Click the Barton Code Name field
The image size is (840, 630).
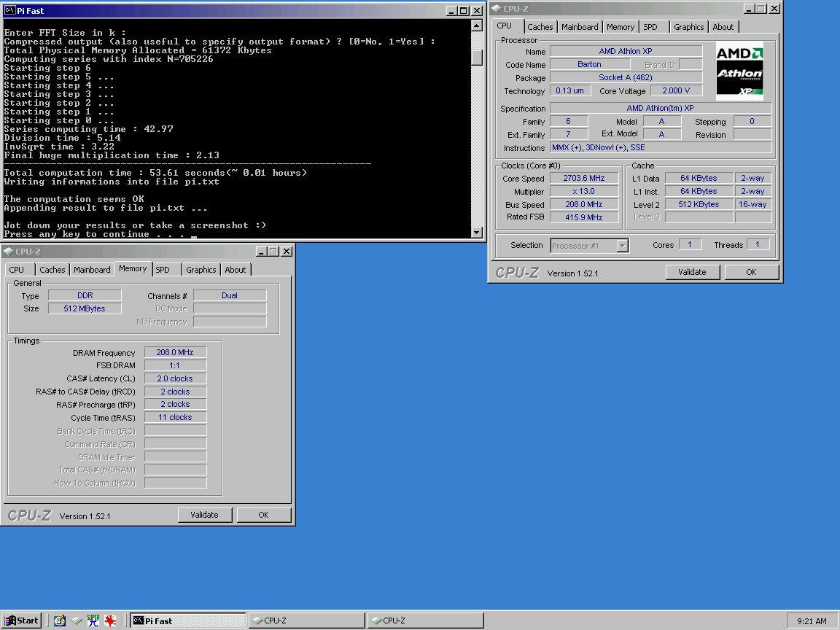(589, 64)
